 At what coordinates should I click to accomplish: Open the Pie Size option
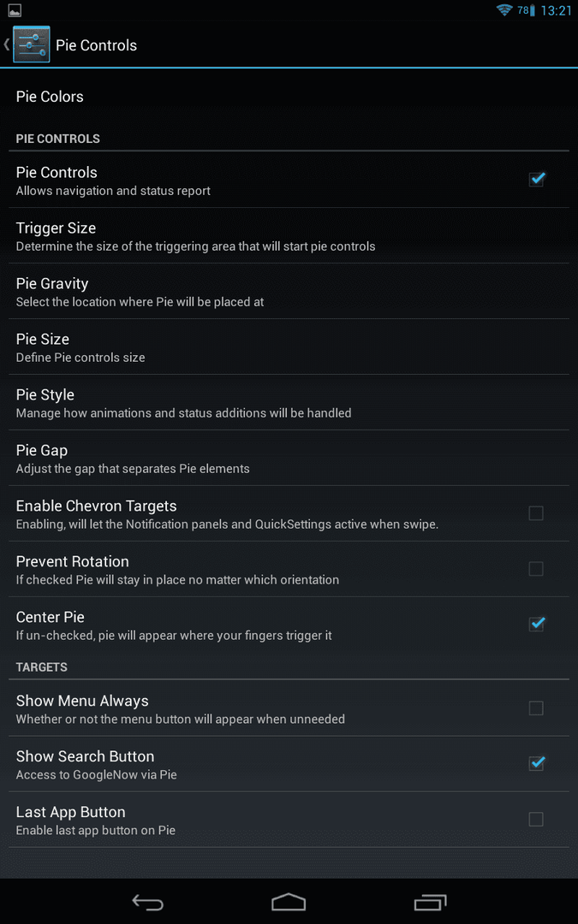coord(289,346)
